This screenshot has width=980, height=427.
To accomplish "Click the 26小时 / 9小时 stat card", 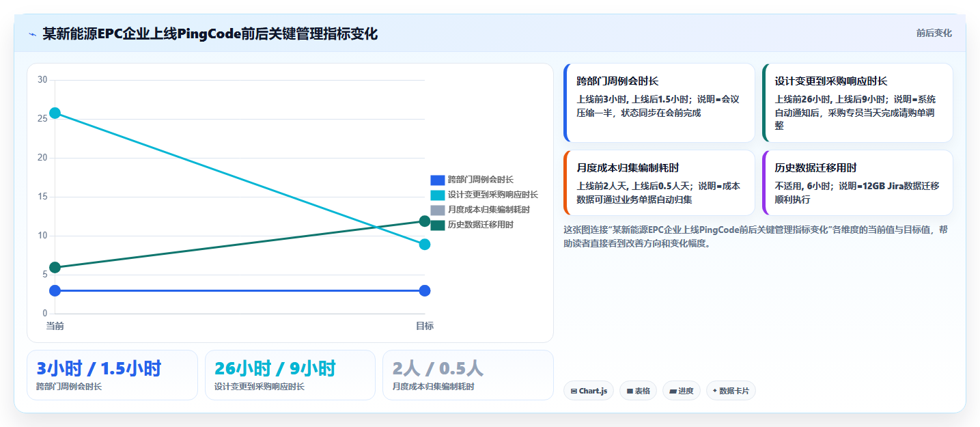I will [x=290, y=375].
